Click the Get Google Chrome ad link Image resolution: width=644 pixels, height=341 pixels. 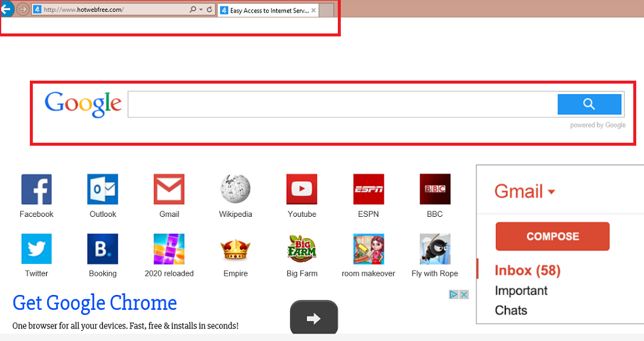point(95,303)
